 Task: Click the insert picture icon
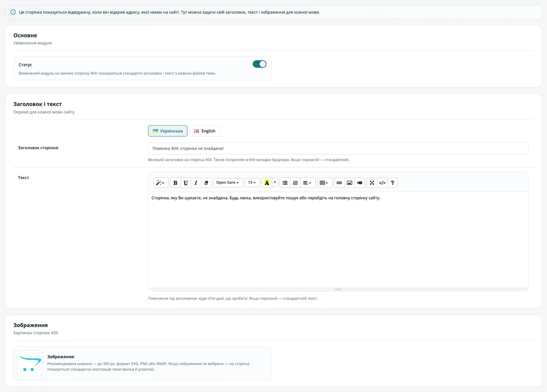point(349,183)
